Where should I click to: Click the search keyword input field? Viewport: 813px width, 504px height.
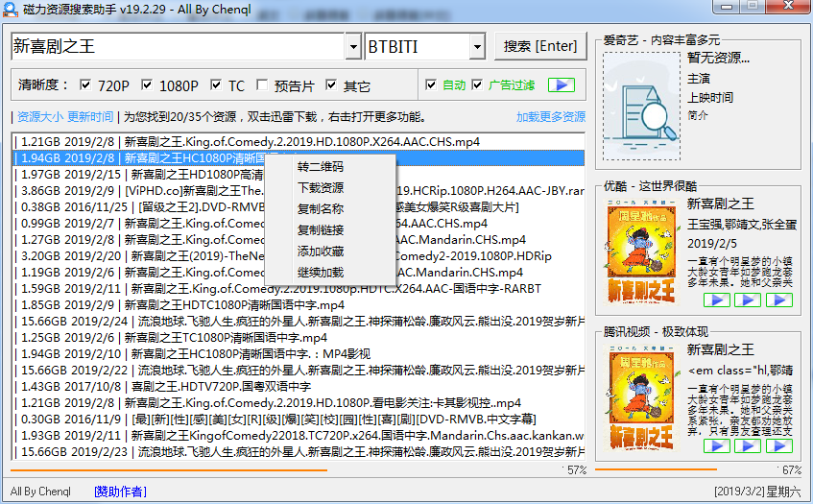click(x=178, y=47)
